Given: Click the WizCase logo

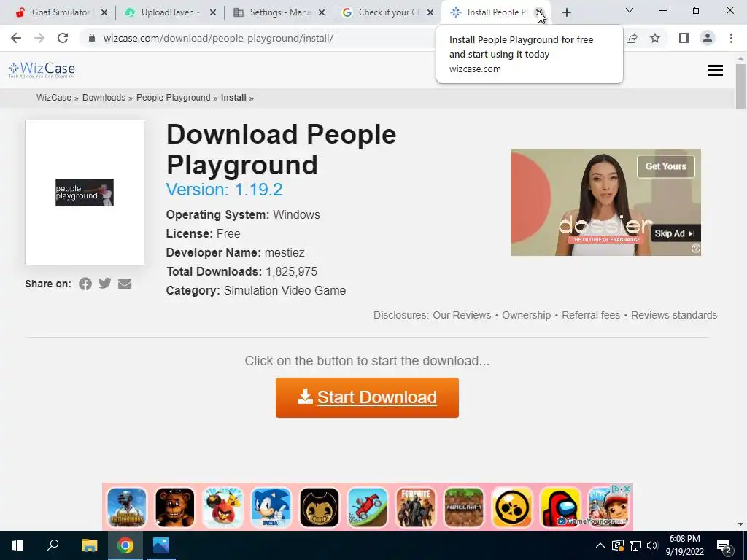Looking at the screenshot, I should point(42,70).
